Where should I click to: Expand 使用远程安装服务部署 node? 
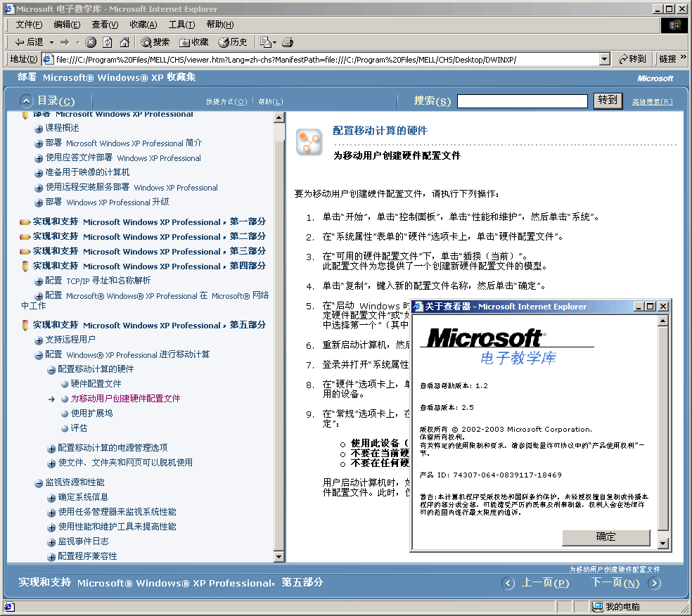coord(39,188)
